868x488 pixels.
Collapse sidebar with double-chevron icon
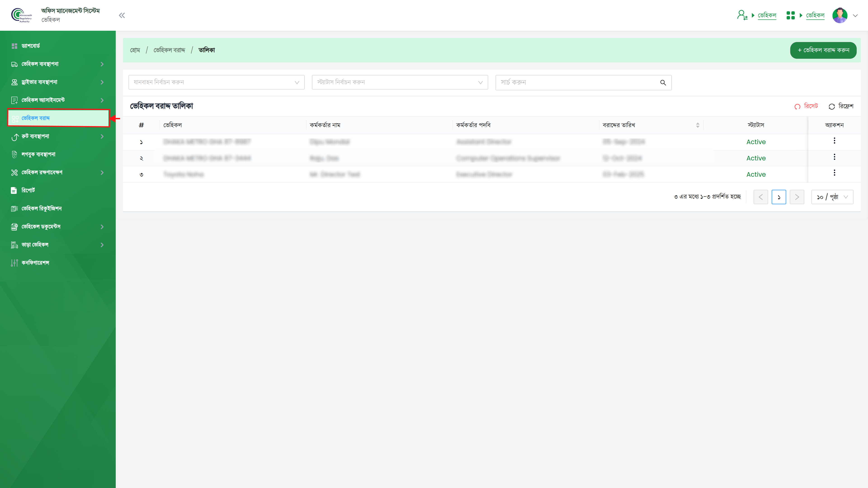122,16
